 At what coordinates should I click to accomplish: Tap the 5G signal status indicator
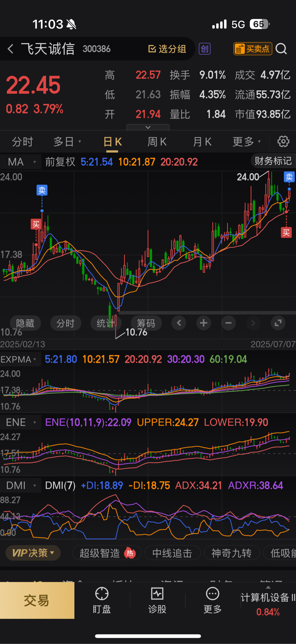click(x=238, y=25)
